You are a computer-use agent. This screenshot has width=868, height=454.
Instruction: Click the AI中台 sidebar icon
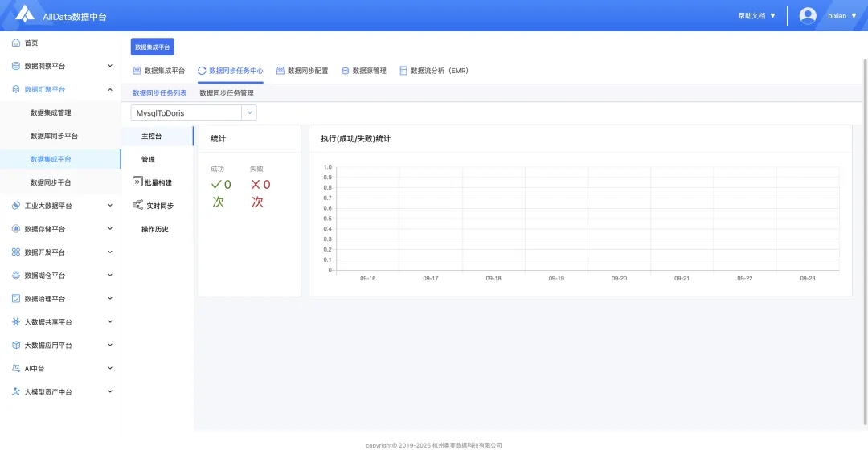16,368
